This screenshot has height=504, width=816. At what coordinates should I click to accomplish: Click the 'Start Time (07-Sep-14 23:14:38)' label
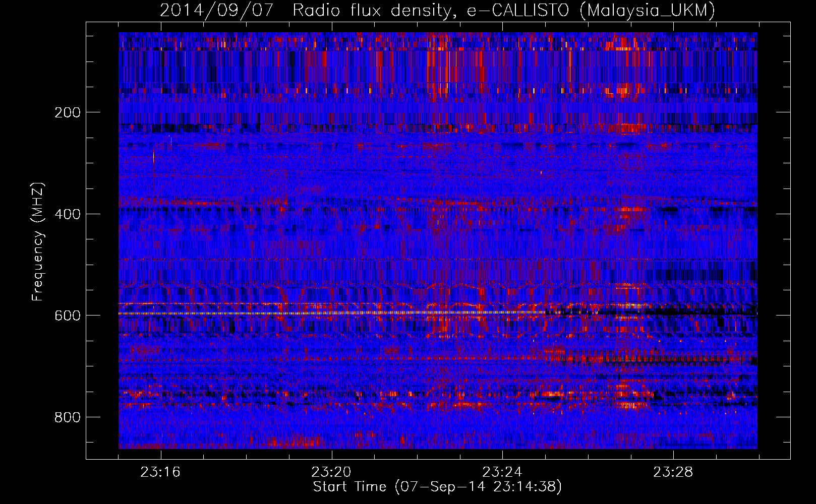click(437, 487)
